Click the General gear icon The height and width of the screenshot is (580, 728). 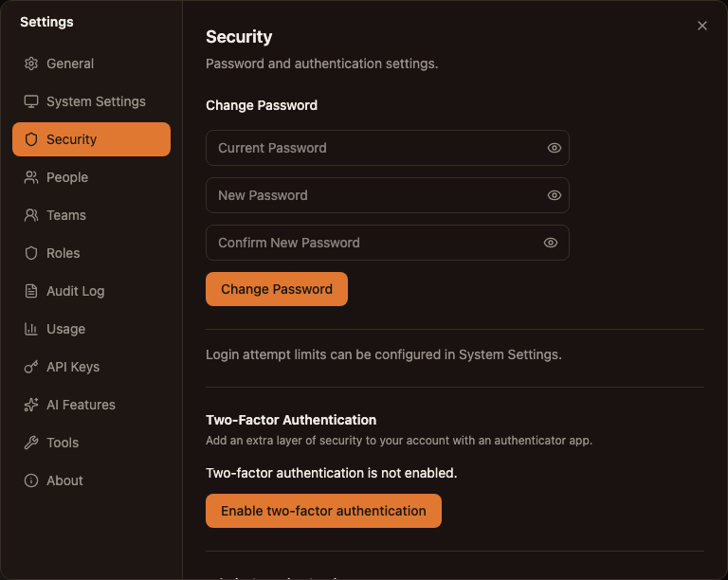[x=31, y=63]
